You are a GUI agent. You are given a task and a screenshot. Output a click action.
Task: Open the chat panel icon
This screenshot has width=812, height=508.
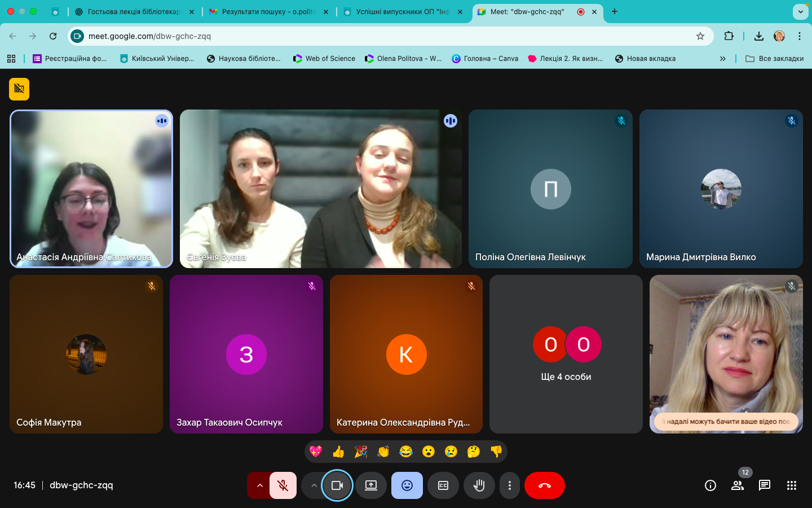click(x=765, y=485)
